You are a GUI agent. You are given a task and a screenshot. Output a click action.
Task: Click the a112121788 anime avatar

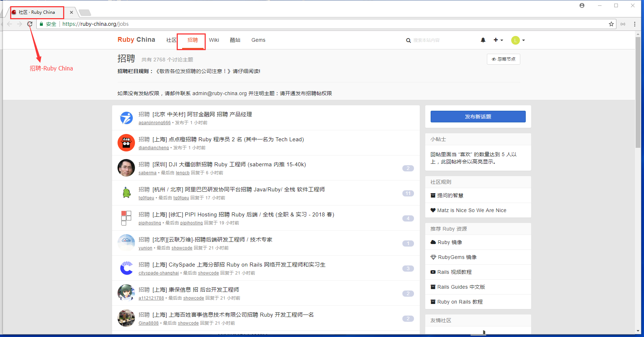pyautogui.click(x=126, y=293)
